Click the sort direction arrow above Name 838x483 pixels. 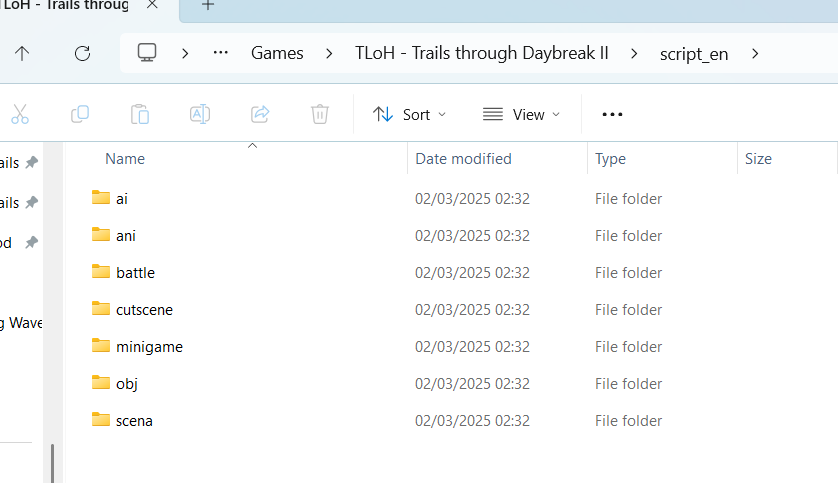[252, 145]
